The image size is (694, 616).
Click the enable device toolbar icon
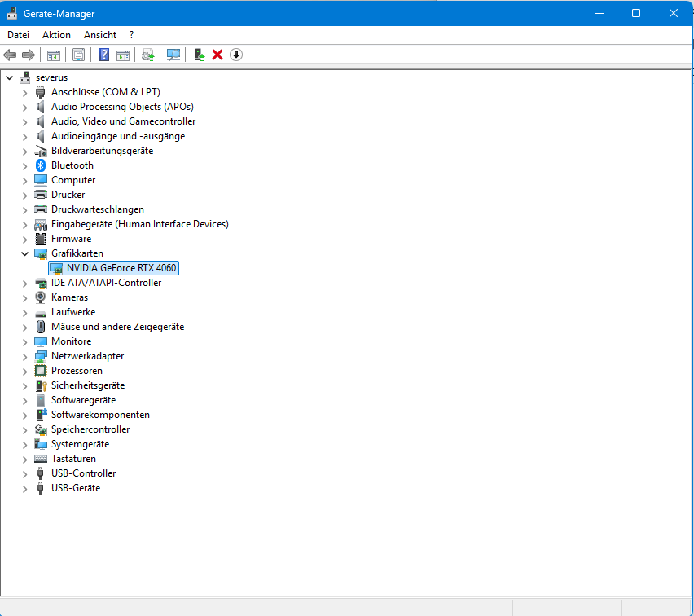(200, 55)
